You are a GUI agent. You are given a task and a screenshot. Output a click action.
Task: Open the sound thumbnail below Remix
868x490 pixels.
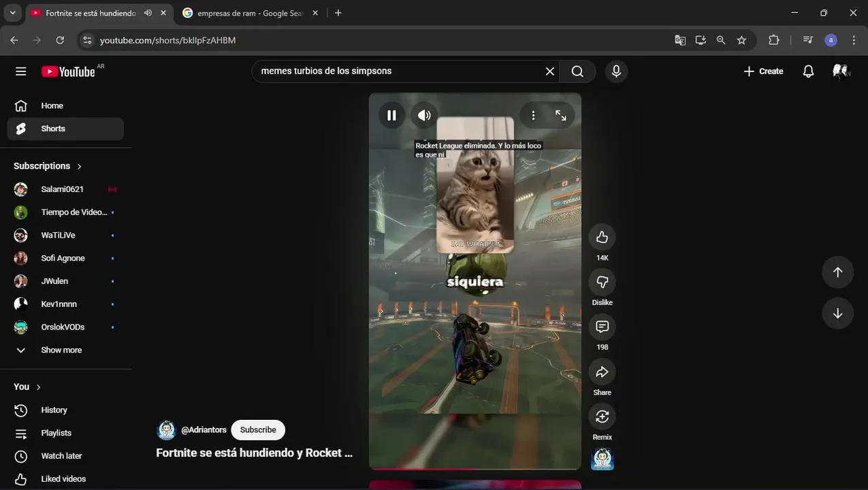(x=602, y=459)
